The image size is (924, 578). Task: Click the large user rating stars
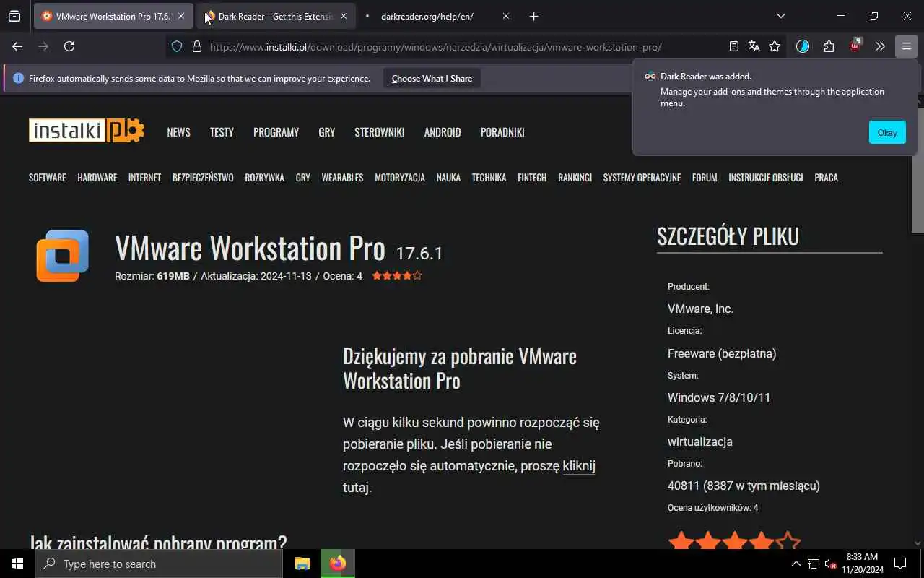(x=734, y=540)
